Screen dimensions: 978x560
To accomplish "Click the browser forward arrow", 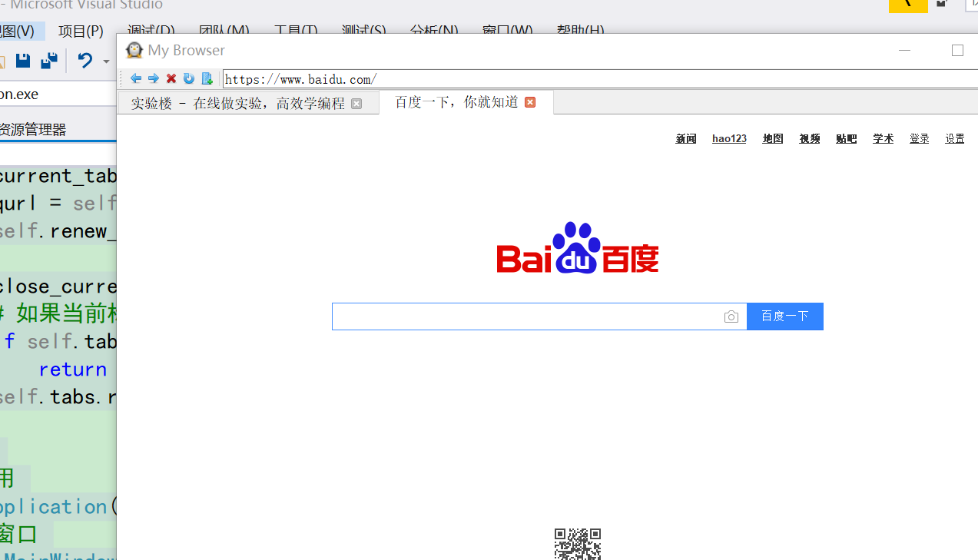I will tap(154, 78).
